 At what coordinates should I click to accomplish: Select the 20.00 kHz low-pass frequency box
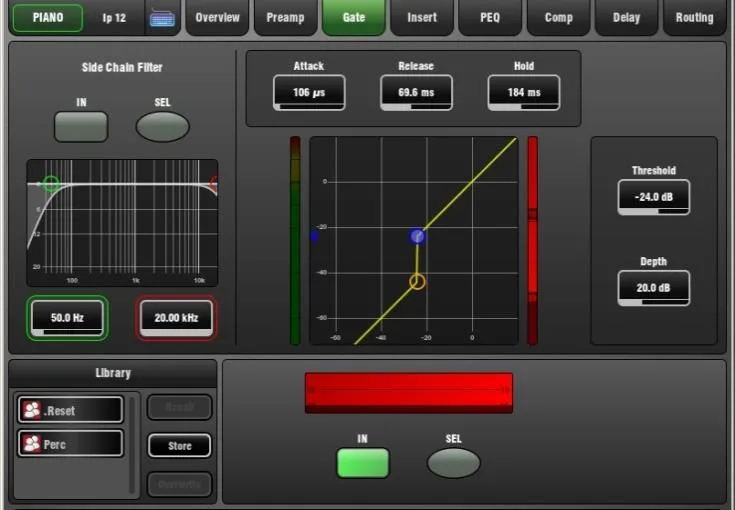(176, 318)
